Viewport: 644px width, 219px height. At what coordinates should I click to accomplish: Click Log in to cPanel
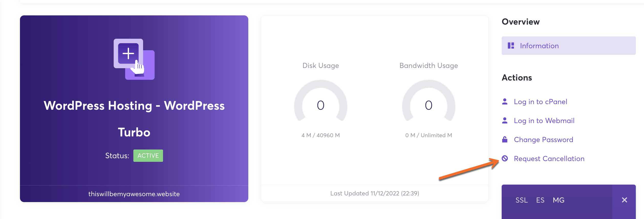(541, 101)
